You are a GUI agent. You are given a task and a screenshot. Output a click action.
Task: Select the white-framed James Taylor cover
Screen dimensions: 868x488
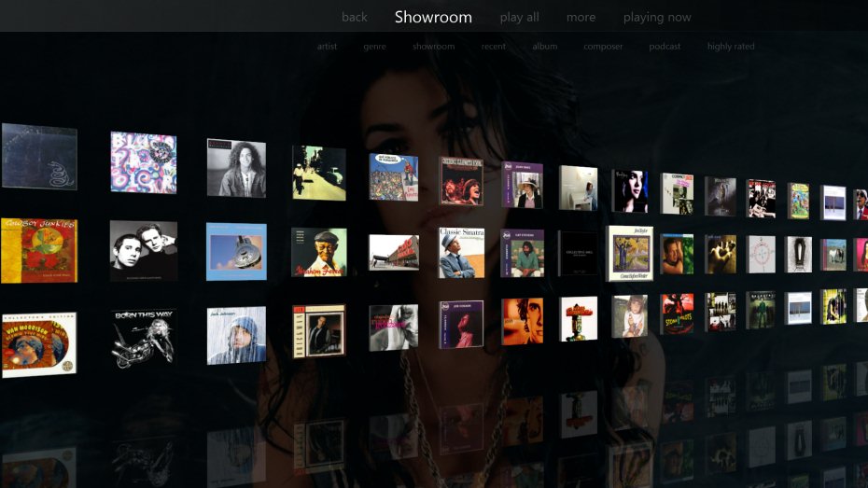629,254
